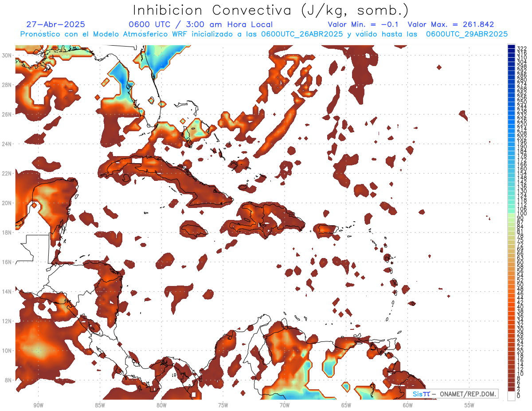532x411 pixels.
Task: Click the "70W" longitude label
Action: [x=285, y=405]
